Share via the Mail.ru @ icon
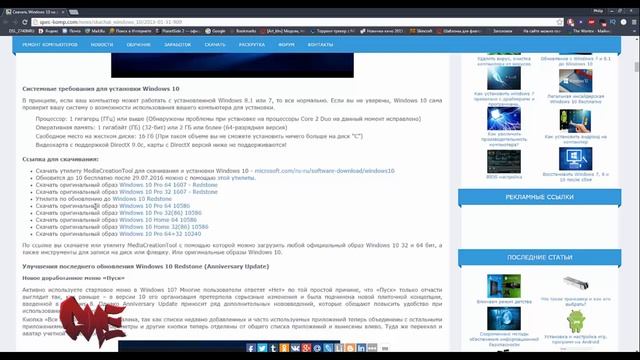Screen dimensions: 640x360 [317, 348]
